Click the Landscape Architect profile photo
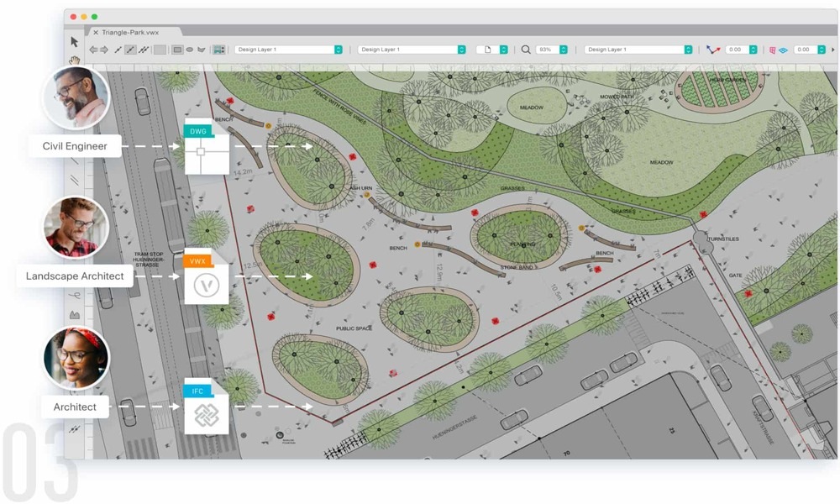Screen dimensions: 840x504 (76, 227)
